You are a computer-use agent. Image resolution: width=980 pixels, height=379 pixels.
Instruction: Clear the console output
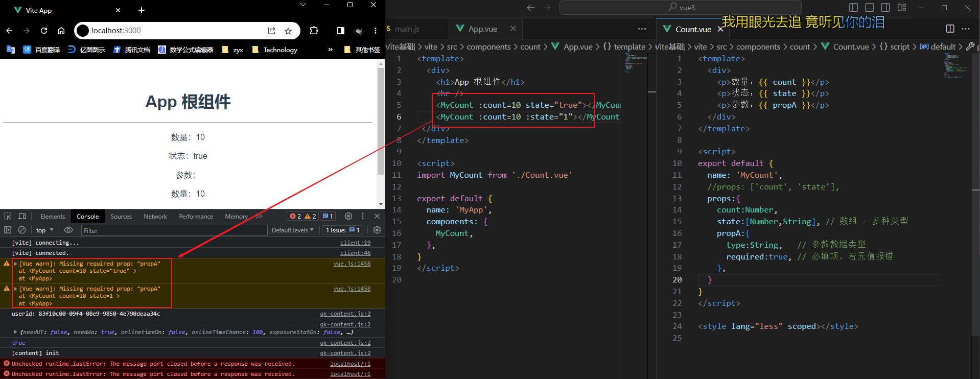click(22, 230)
